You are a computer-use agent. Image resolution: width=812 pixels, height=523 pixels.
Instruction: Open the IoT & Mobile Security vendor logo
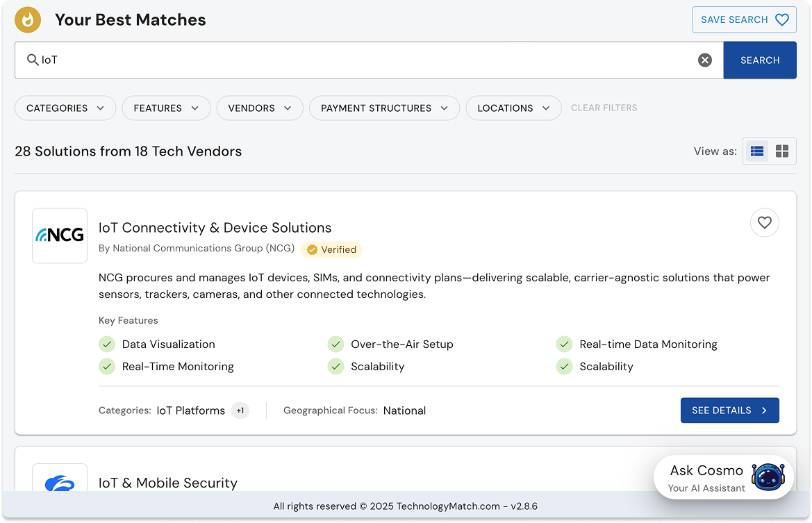pyautogui.click(x=60, y=479)
